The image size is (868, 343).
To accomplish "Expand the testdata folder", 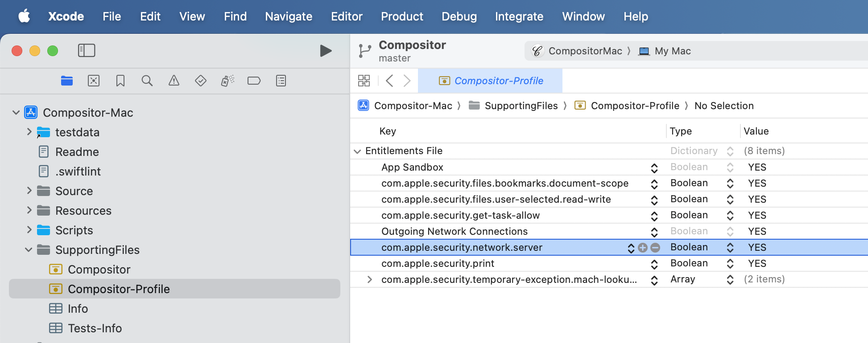I will [29, 132].
